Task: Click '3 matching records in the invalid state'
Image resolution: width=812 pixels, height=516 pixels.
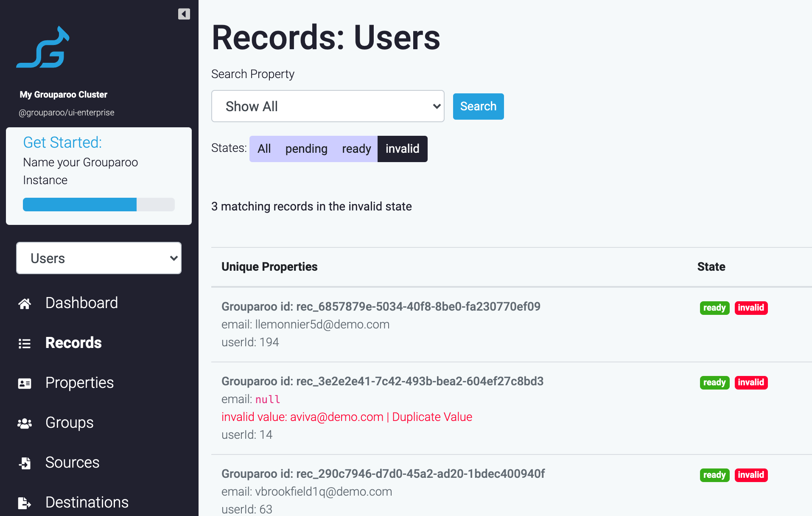Action: coord(311,206)
